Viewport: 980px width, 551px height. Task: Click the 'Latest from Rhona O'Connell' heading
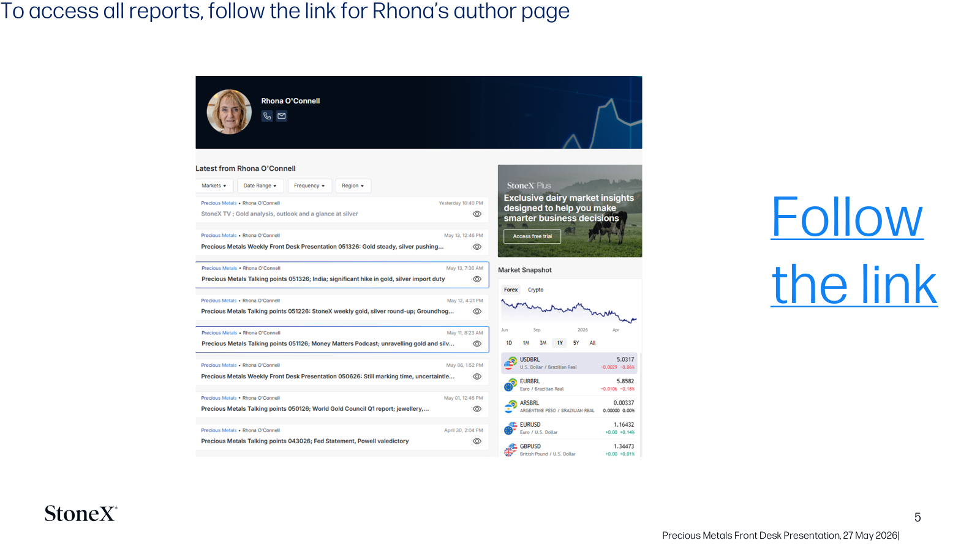pos(246,168)
